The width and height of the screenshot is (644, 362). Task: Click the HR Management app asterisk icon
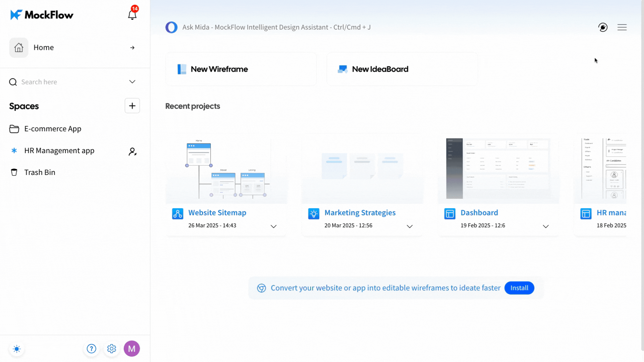(x=14, y=150)
